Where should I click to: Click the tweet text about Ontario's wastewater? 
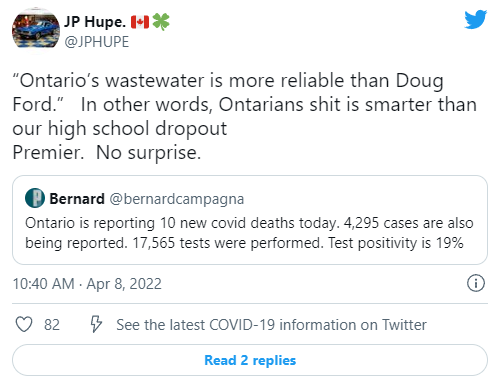(x=245, y=116)
